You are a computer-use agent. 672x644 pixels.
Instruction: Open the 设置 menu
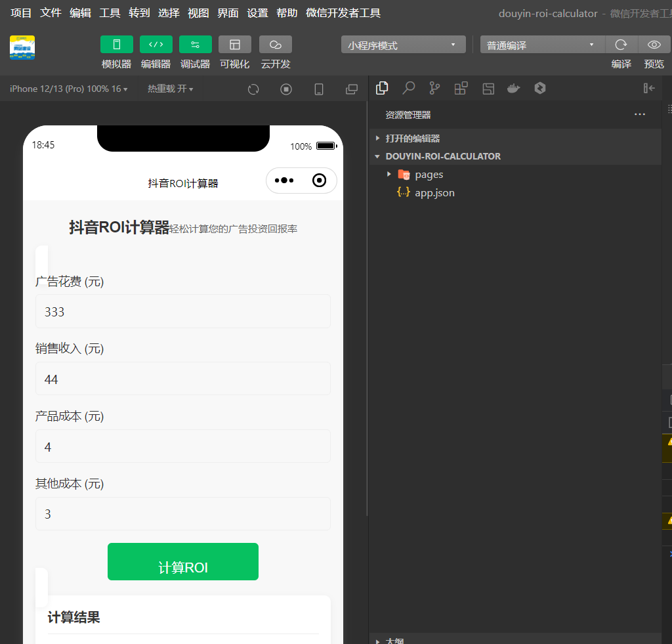tap(257, 13)
